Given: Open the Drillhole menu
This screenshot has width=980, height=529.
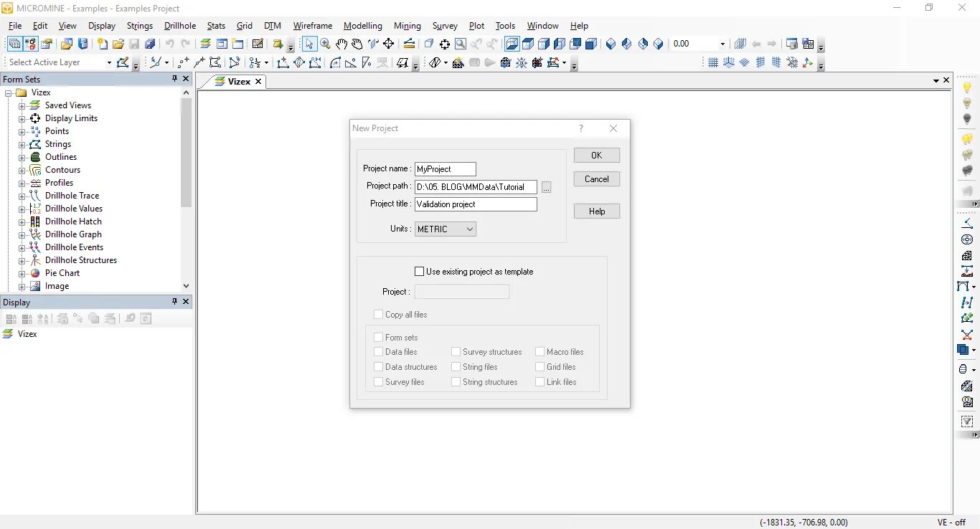Looking at the screenshot, I should tap(180, 26).
